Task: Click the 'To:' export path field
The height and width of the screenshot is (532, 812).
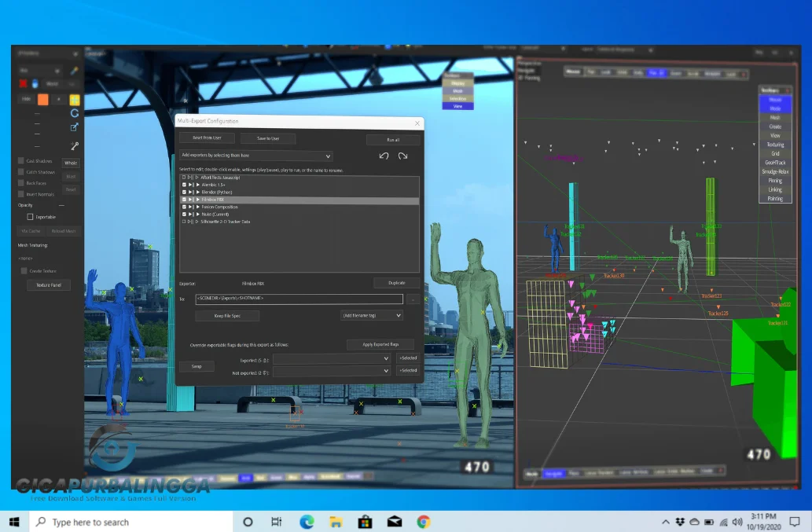Action: pos(299,299)
